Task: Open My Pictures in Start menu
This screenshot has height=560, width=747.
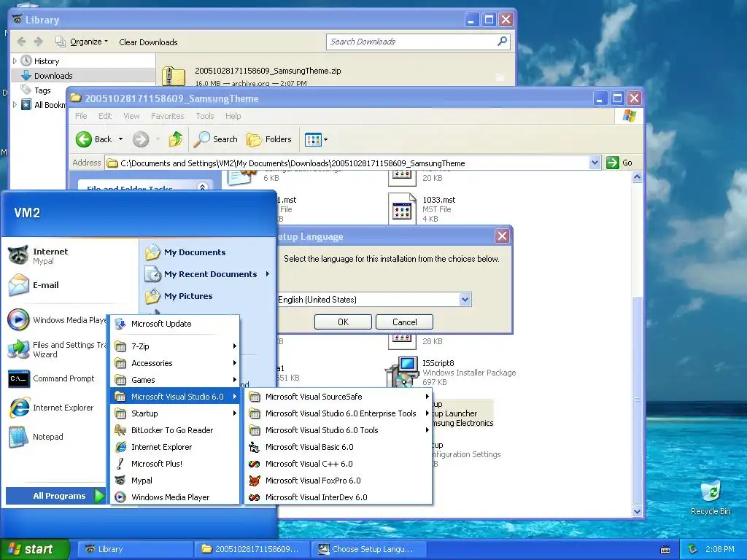Action: click(x=179, y=296)
